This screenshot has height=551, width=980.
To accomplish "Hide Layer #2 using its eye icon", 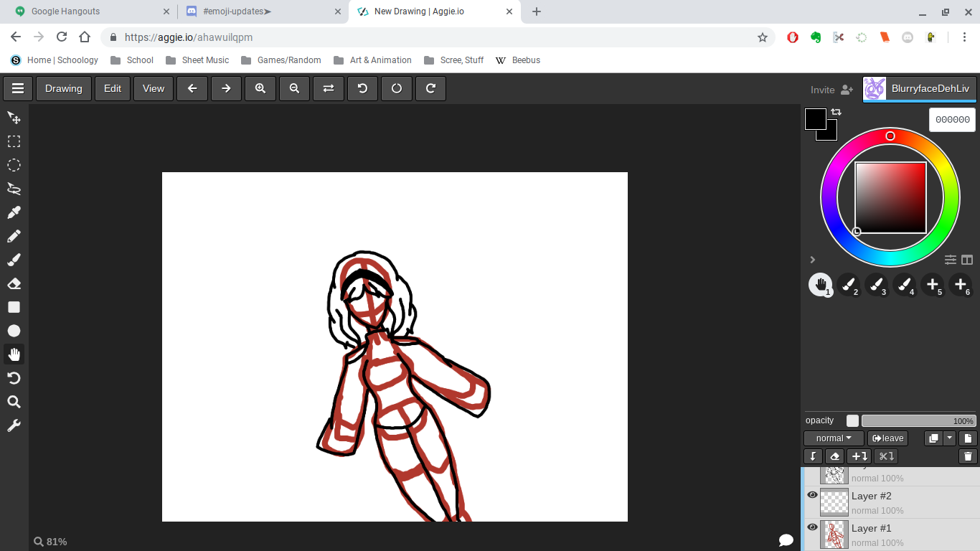I will (x=812, y=495).
